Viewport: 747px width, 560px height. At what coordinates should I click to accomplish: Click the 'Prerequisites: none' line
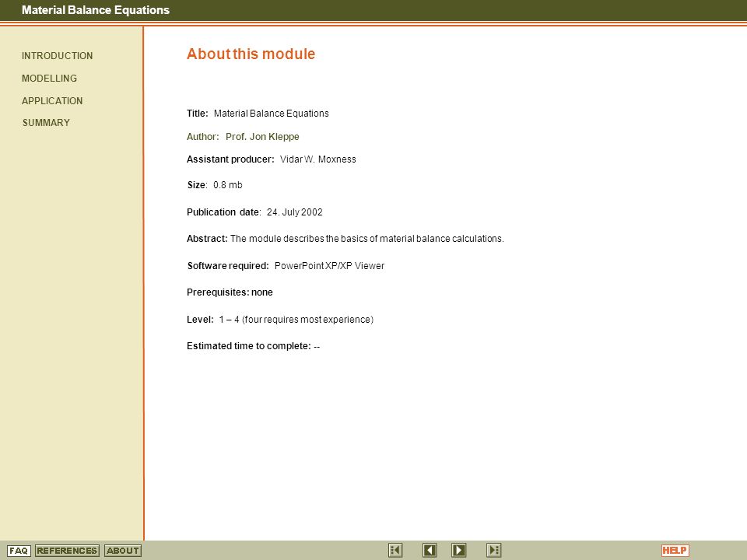point(230,292)
